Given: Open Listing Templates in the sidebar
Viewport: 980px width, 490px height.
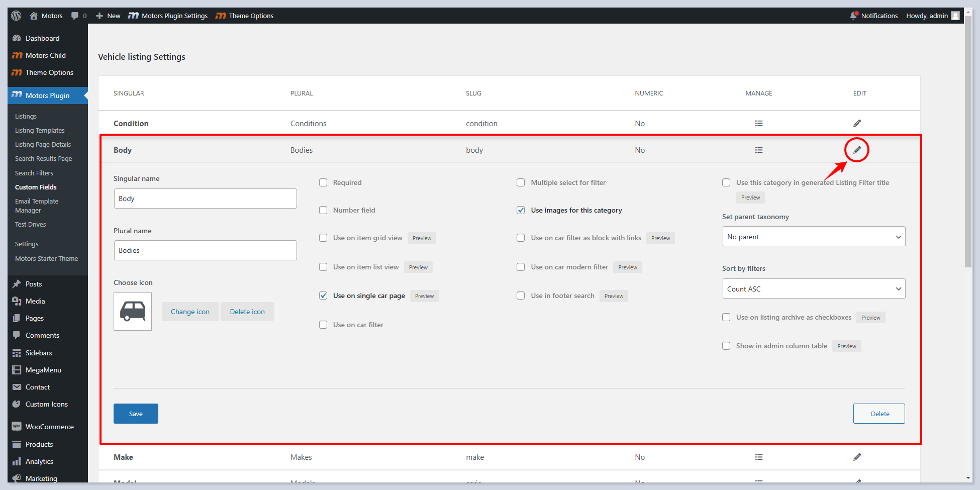Looking at the screenshot, I should (40, 130).
